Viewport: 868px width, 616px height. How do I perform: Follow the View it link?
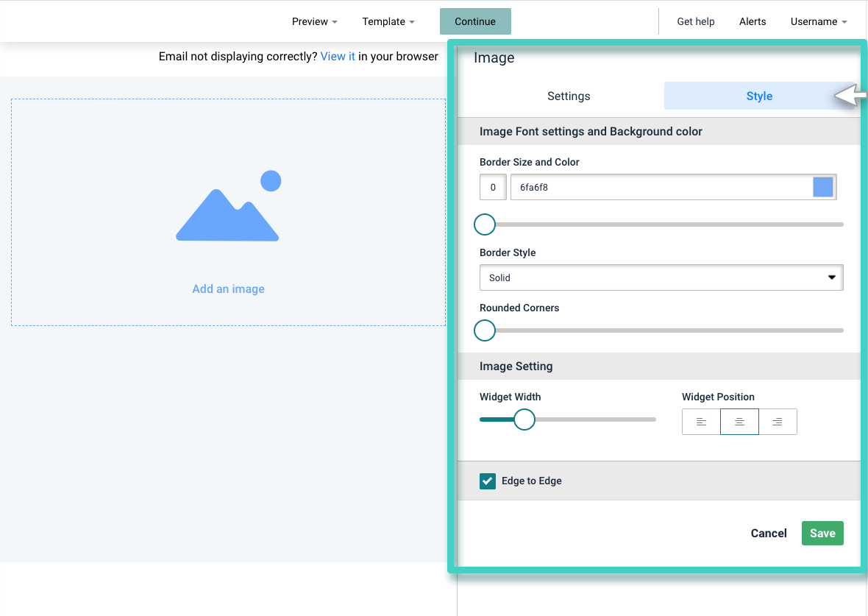[x=337, y=57]
